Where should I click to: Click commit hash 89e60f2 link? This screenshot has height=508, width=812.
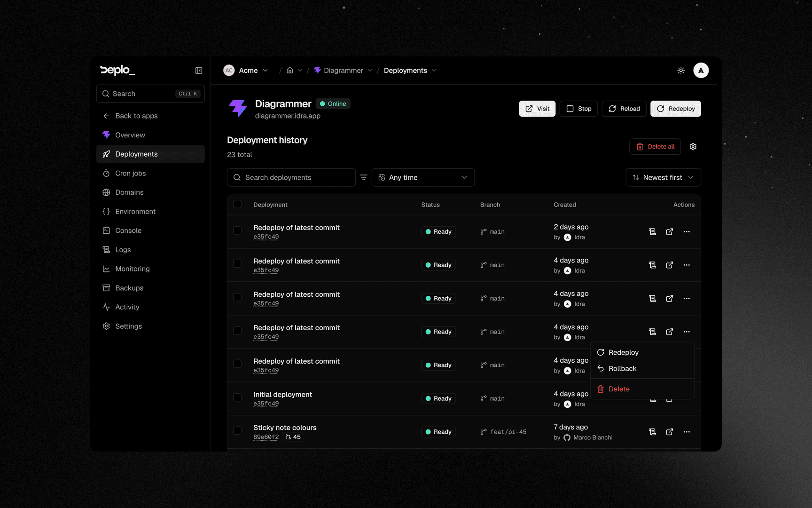pos(266,437)
